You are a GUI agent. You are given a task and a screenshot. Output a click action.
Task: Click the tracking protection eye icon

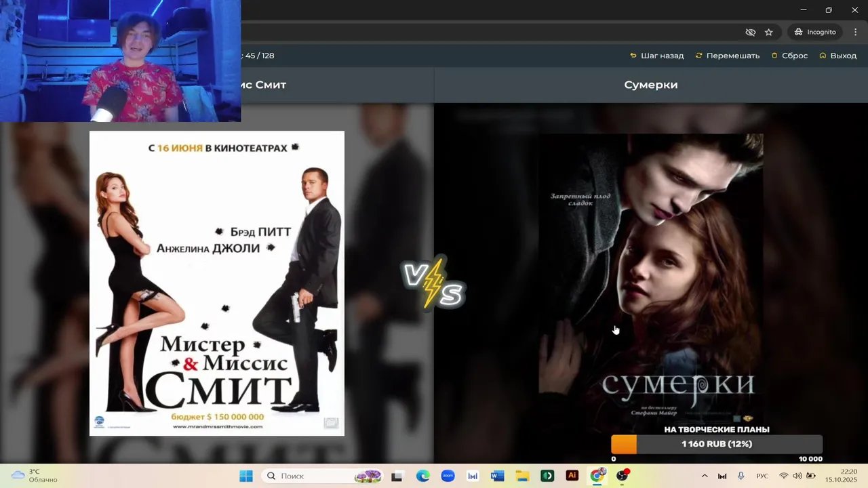click(750, 32)
